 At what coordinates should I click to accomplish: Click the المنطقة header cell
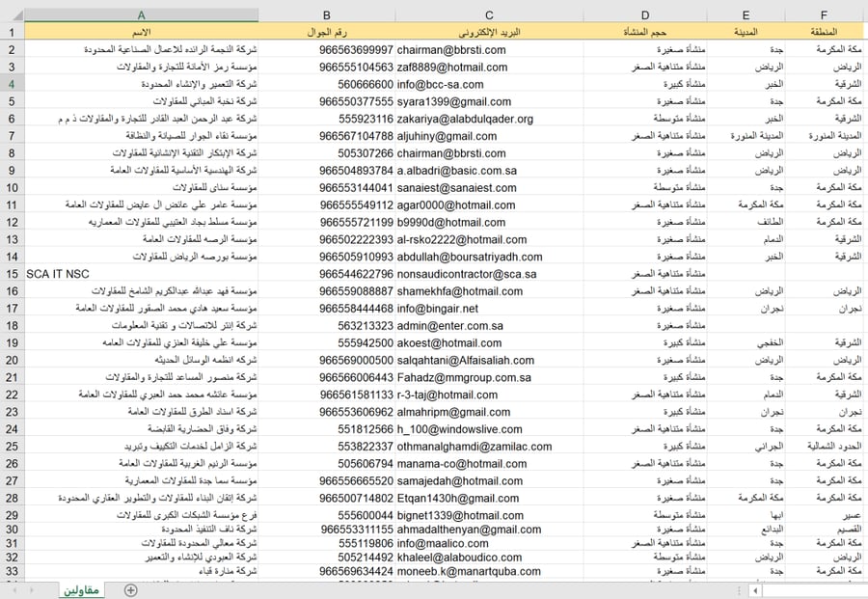pos(824,32)
